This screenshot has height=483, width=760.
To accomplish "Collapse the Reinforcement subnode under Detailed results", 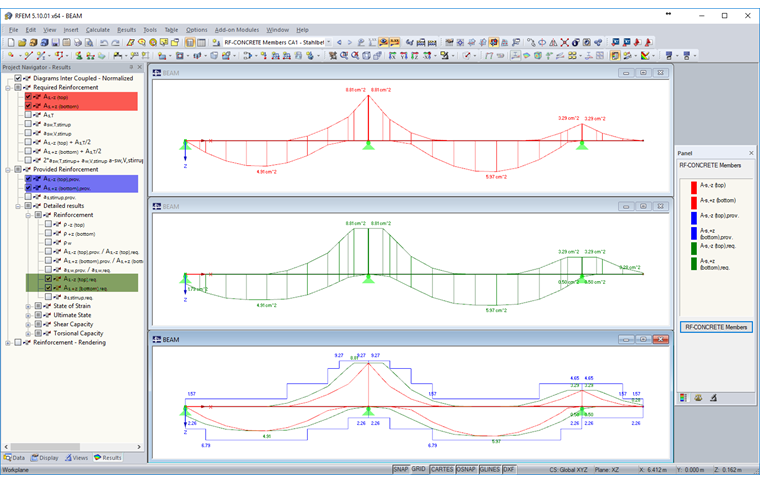I will click(28, 215).
